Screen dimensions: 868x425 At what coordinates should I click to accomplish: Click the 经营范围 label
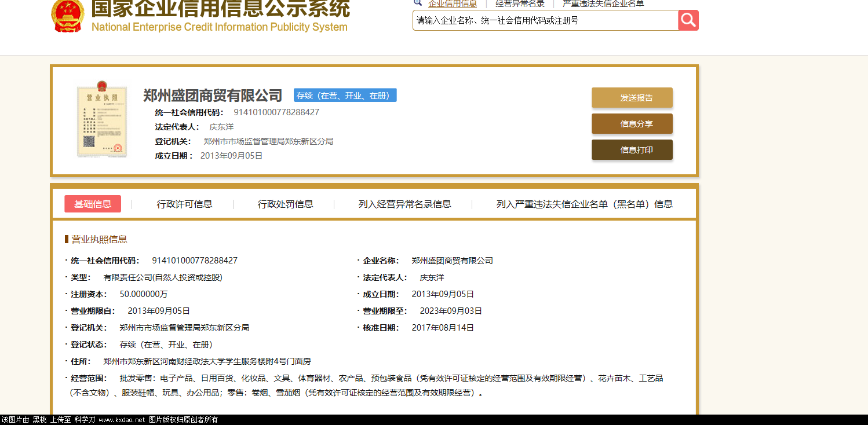89,378
